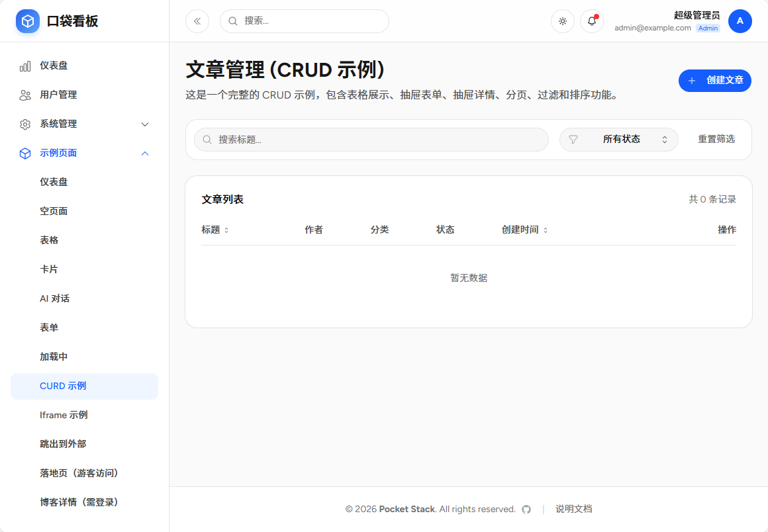Image resolution: width=768 pixels, height=532 pixels.
Task: Click the search magnifier icon in top bar
Action: 232,21
